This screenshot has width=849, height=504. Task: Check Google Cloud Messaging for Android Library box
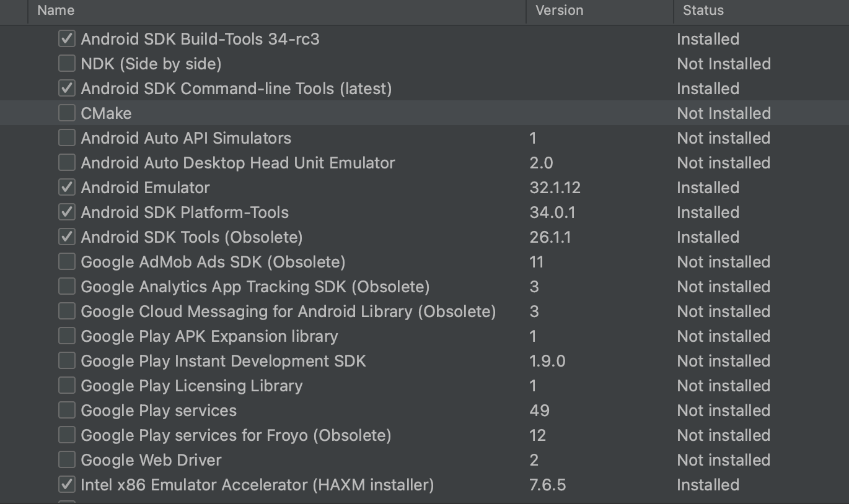[67, 311]
